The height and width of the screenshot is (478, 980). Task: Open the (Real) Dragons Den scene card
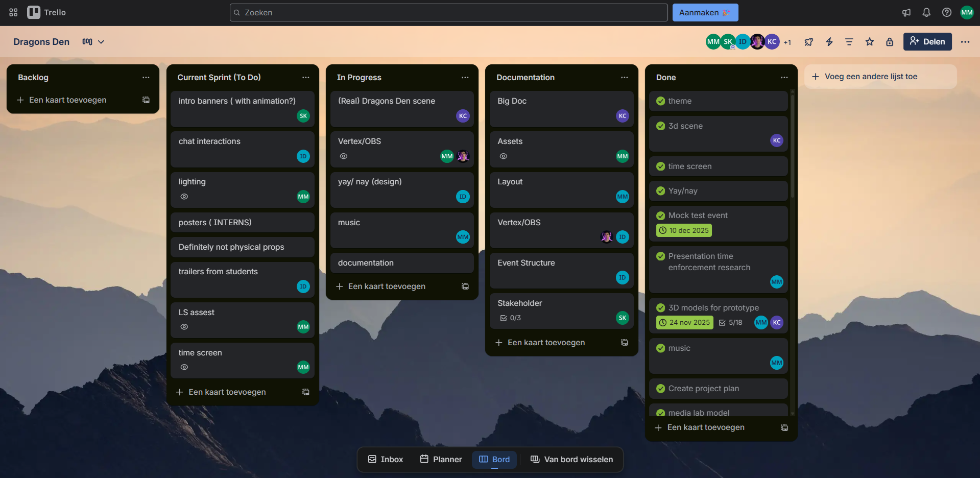402,109
